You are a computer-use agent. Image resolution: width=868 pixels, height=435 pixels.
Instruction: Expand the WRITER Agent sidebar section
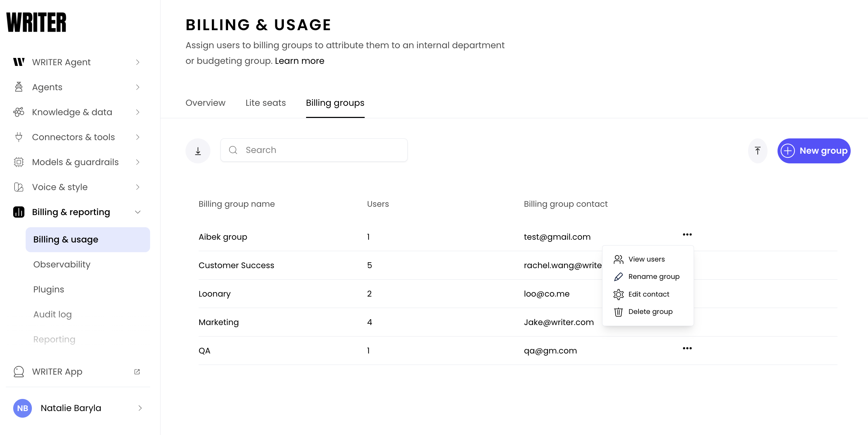coord(138,62)
